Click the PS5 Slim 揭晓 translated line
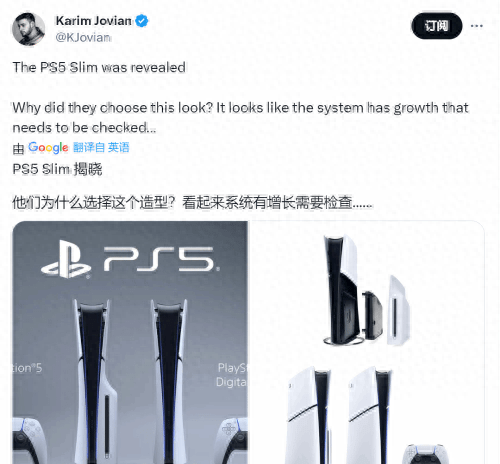This screenshot has width=500, height=464. tap(57, 169)
